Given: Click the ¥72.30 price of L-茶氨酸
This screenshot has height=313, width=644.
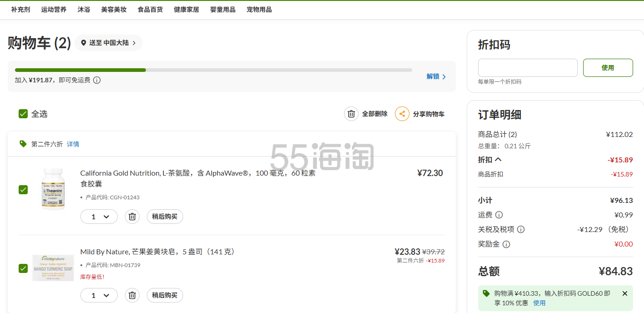Looking at the screenshot, I should click(430, 173).
